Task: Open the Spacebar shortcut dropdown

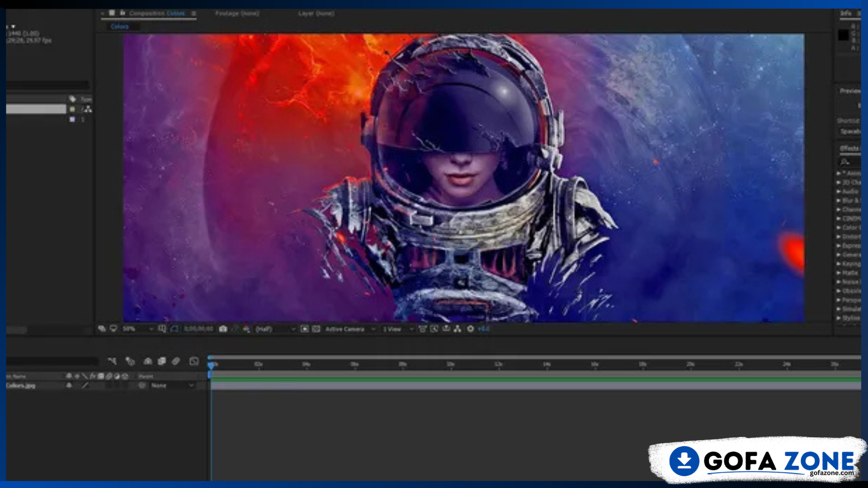Action: tap(850, 131)
